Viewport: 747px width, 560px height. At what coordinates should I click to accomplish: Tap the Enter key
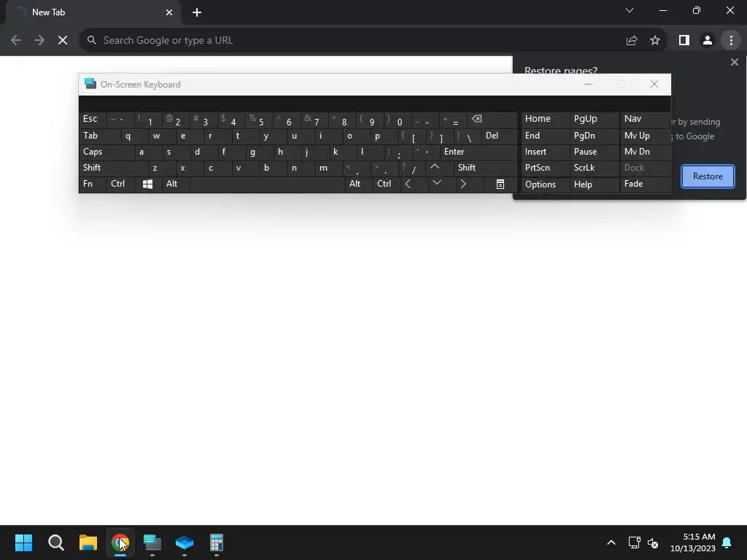[x=479, y=152]
